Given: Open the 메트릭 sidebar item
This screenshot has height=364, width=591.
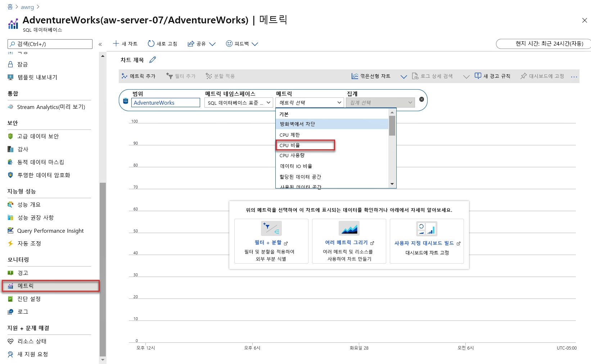Looking at the screenshot, I should [x=50, y=286].
